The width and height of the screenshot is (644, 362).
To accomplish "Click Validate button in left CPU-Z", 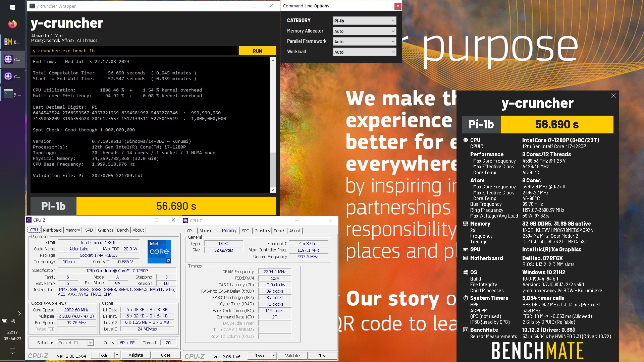I will (136, 355).
